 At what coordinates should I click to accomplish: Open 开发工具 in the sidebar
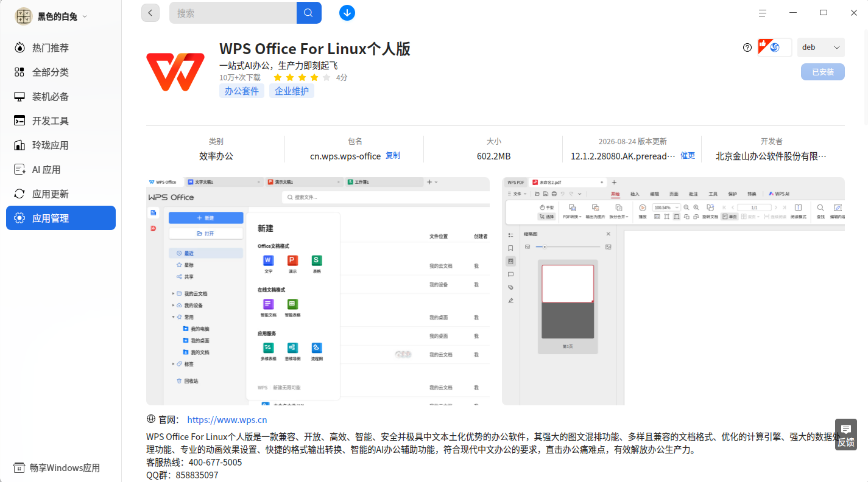(61, 121)
